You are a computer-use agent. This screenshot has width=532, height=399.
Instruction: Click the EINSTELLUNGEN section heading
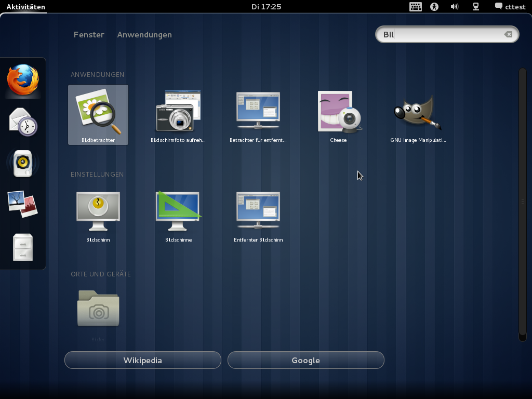click(97, 175)
